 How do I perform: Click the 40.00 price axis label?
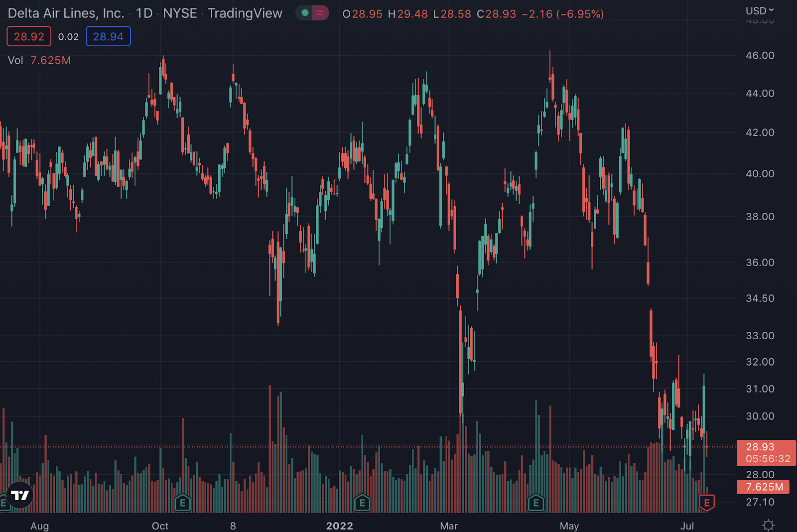[x=760, y=173]
